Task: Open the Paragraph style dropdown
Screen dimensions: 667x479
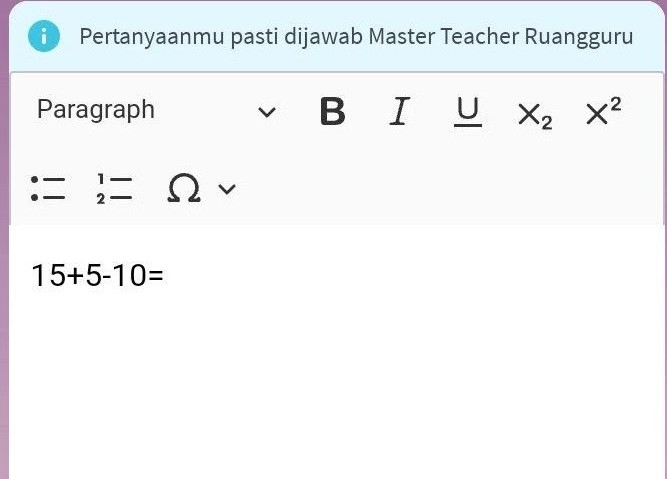Action: (156, 110)
